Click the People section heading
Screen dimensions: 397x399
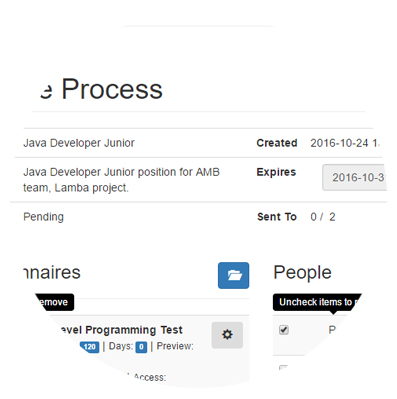[x=302, y=273]
